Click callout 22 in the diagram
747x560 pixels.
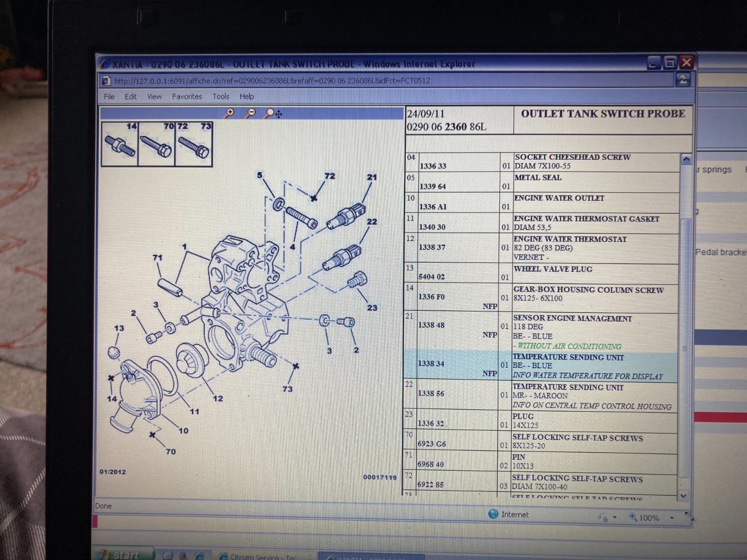point(372,222)
